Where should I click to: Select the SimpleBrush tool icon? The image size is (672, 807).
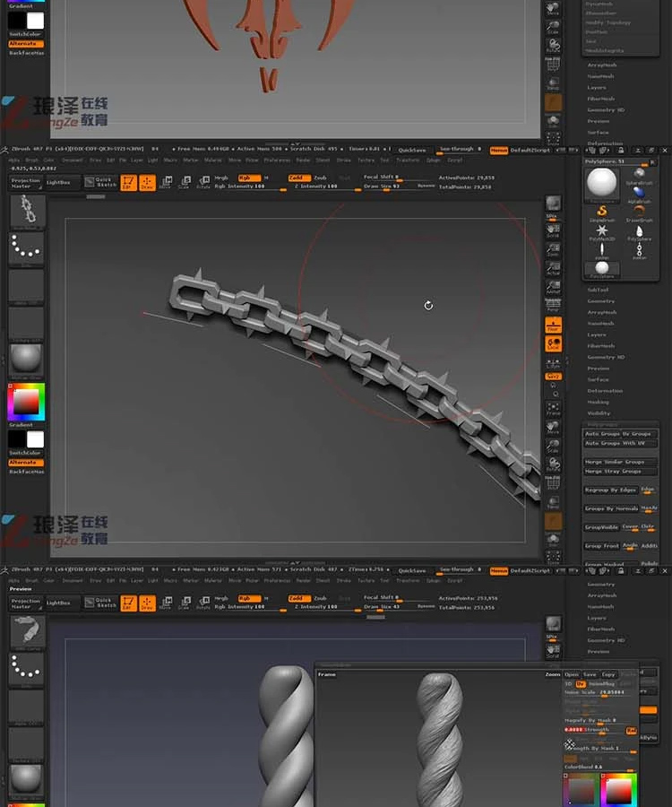coord(601,212)
